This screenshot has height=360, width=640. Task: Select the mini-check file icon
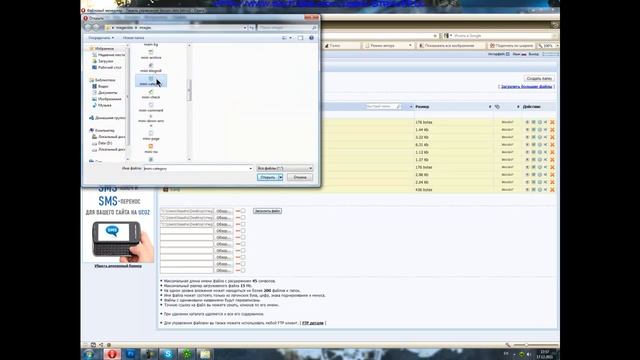click(x=151, y=92)
